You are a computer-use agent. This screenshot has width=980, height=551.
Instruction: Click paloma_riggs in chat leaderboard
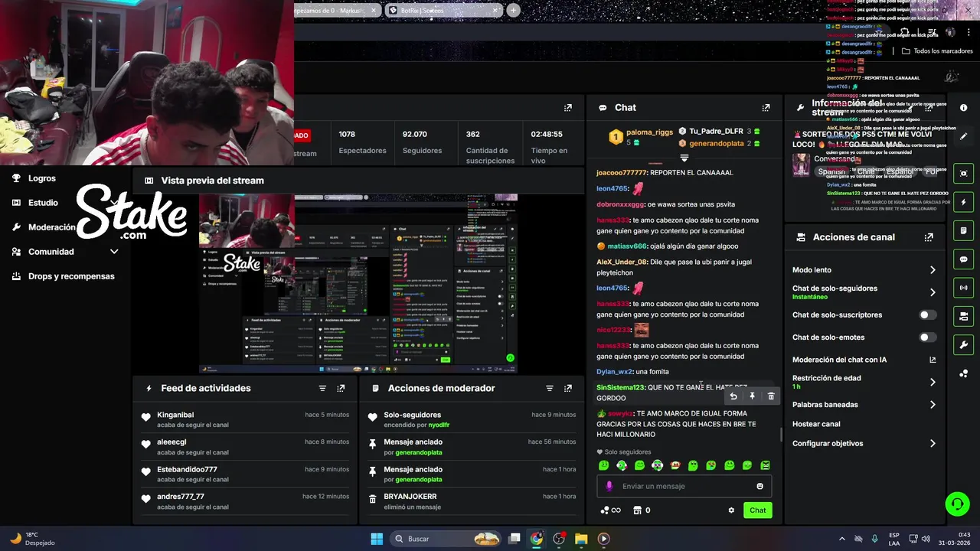(x=649, y=132)
